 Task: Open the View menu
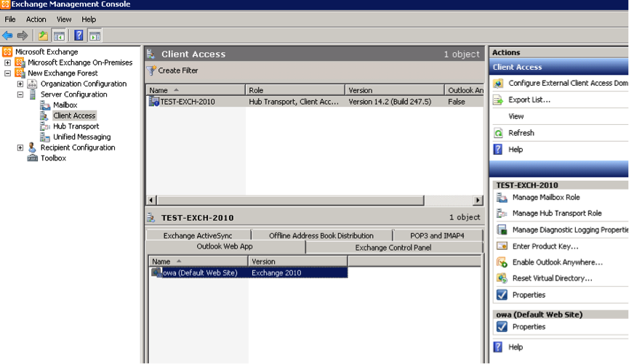pyautogui.click(x=64, y=19)
